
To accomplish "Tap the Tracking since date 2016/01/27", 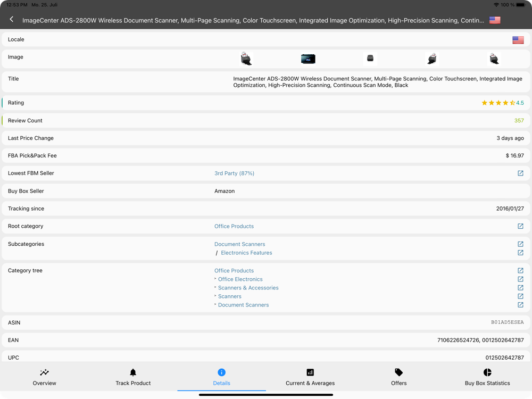I will [x=510, y=209].
